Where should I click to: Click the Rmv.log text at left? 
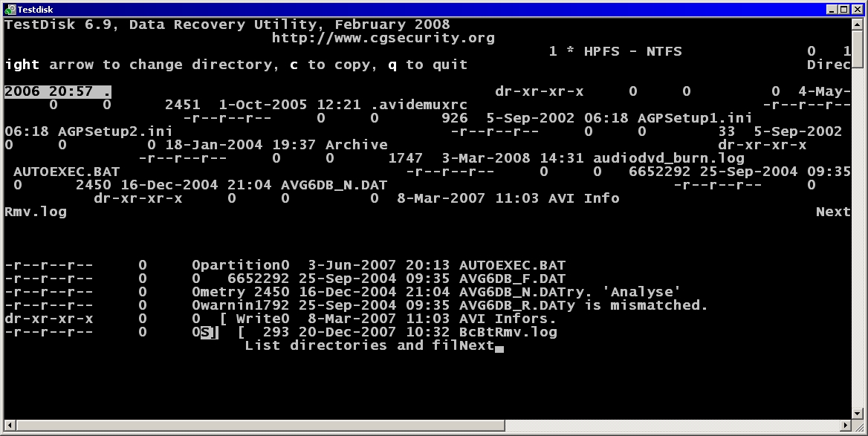[x=36, y=212]
